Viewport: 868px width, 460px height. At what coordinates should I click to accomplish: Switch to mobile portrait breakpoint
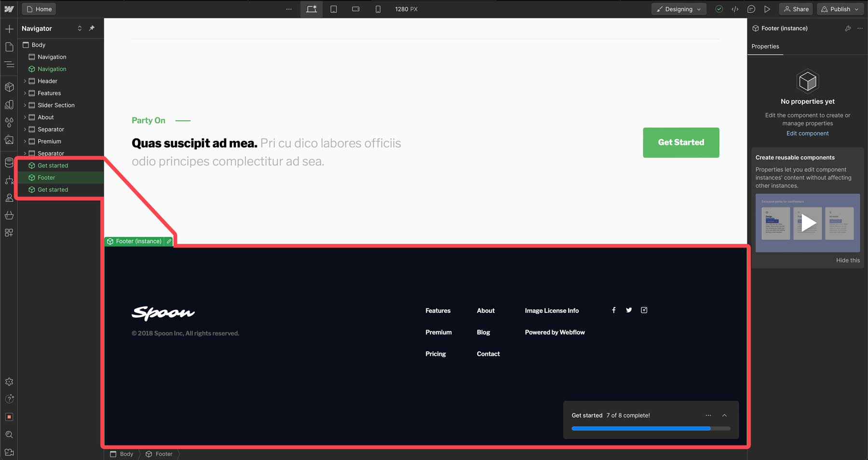pyautogui.click(x=378, y=9)
